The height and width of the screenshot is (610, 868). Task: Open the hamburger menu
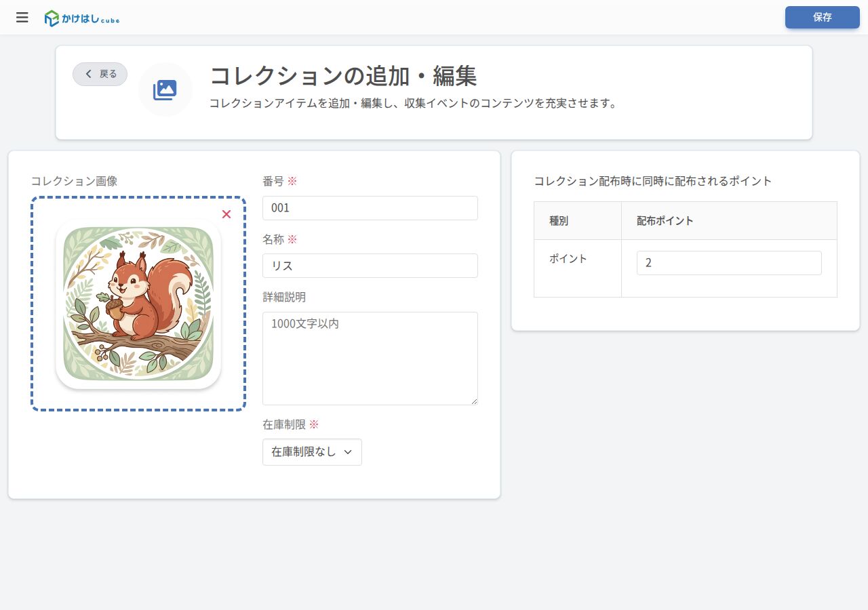pos(22,18)
